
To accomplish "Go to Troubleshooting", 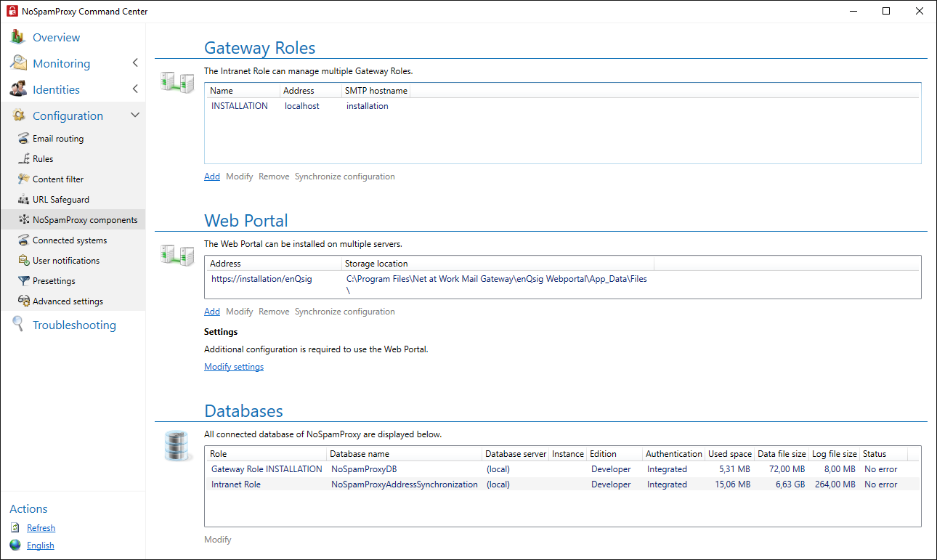I will tap(74, 325).
